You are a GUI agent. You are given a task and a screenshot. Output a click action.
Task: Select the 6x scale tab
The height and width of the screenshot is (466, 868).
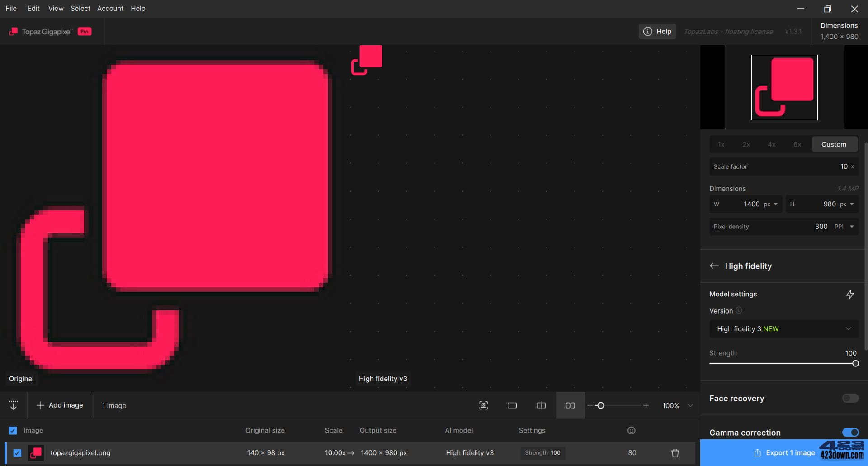pyautogui.click(x=797, y=144)
